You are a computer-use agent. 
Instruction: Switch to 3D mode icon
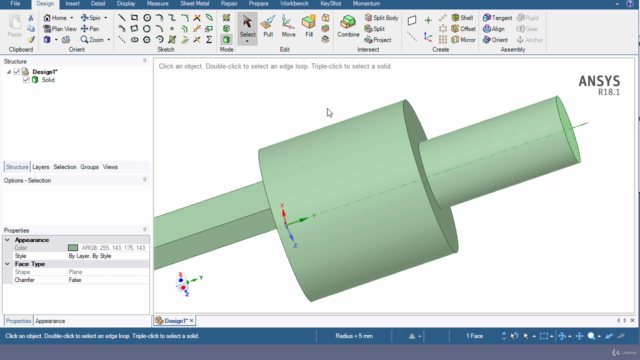click(226, 40)
